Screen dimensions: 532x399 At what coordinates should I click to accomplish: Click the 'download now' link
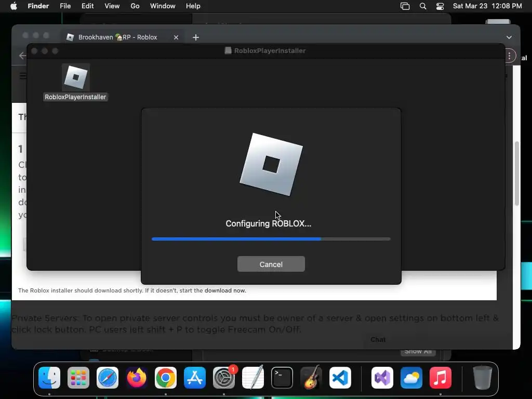(x=225, y=290)
